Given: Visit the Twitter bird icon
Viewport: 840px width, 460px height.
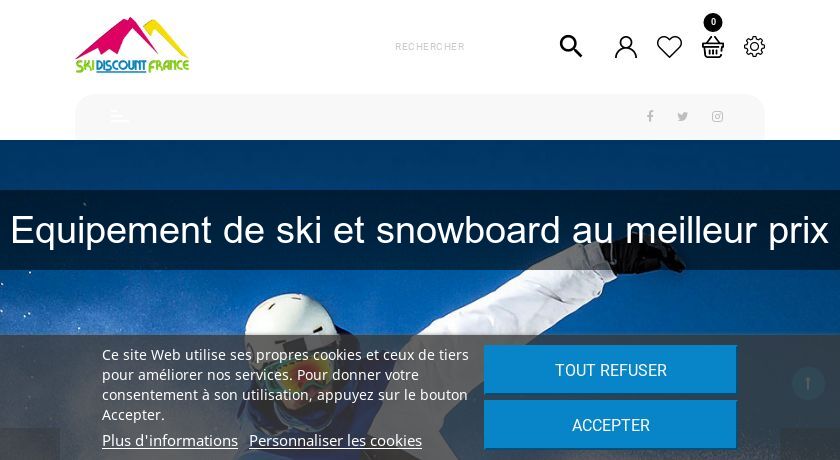Looking at the screenshot, I should (682, 116).
